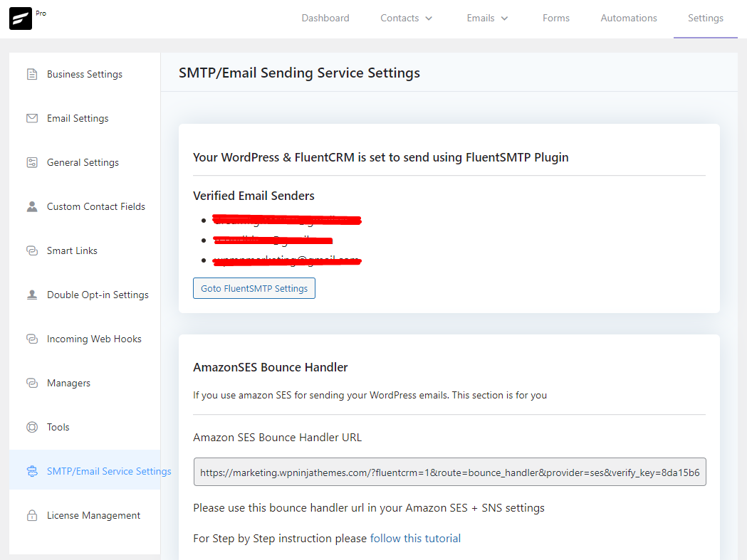Go to the Forms tab

tap(556, 18)
